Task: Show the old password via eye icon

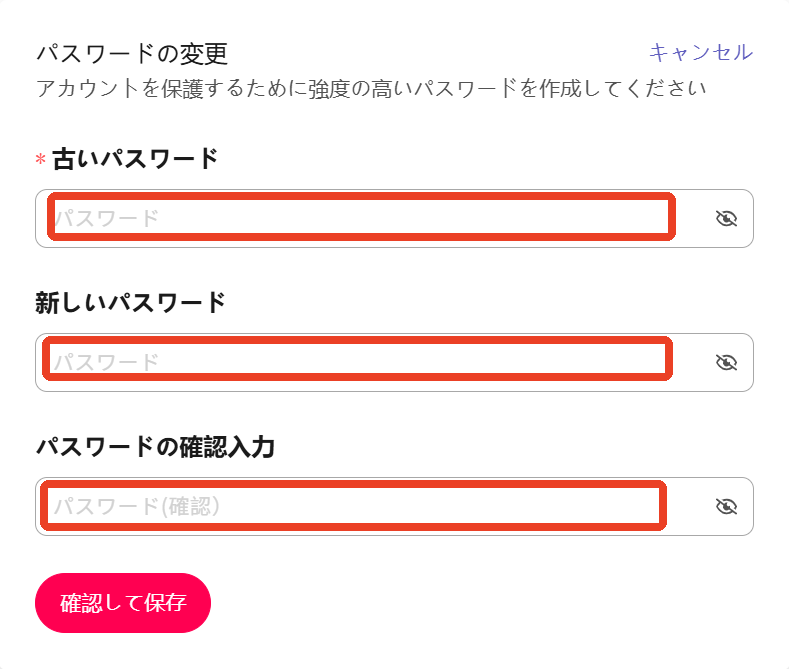Action: (726, 218)
